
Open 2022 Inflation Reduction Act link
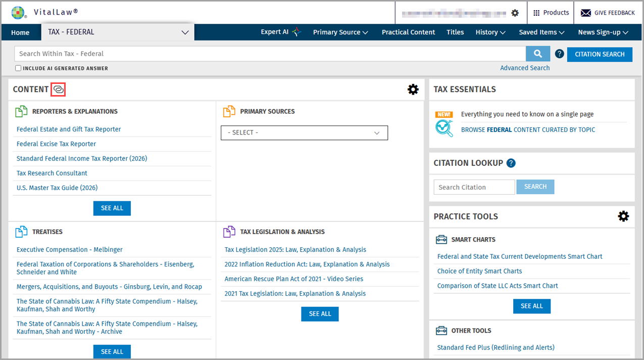[x=307, y=264]
